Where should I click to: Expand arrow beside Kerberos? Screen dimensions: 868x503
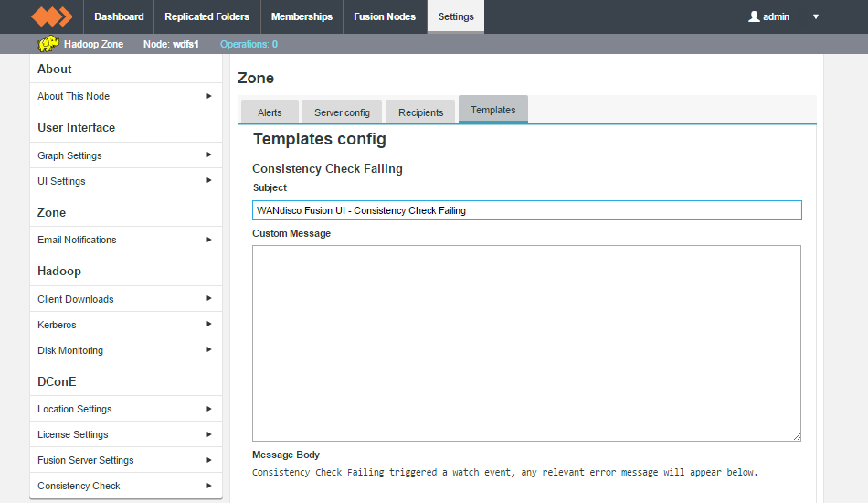208,324
